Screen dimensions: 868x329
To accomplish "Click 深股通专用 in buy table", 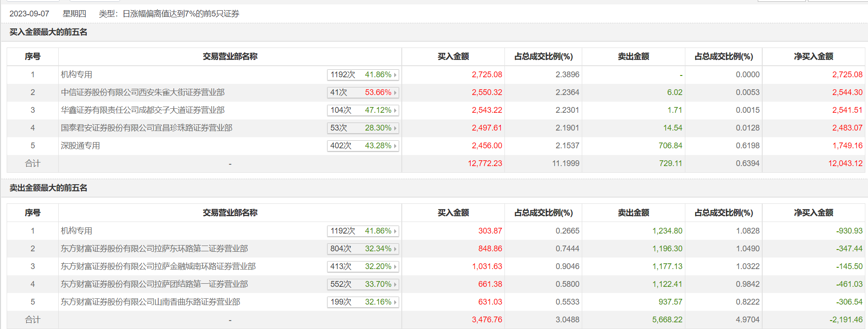I will tap(80, 146).
